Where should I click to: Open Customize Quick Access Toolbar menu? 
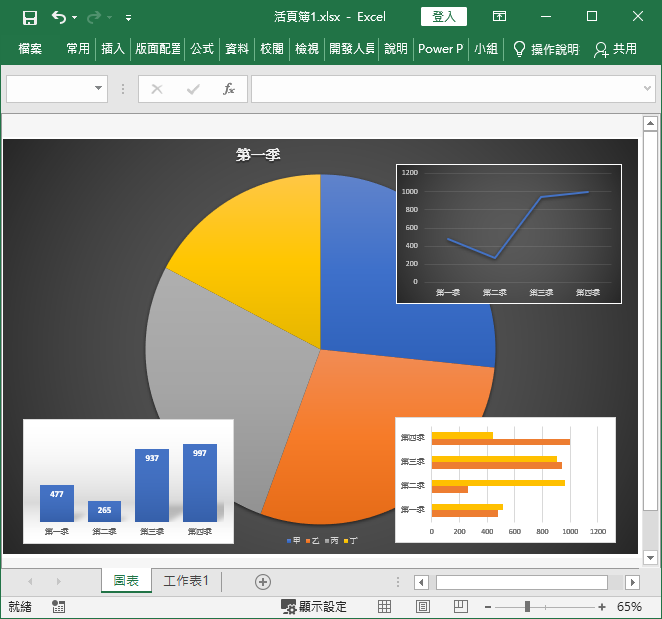(x=128, y=18)
